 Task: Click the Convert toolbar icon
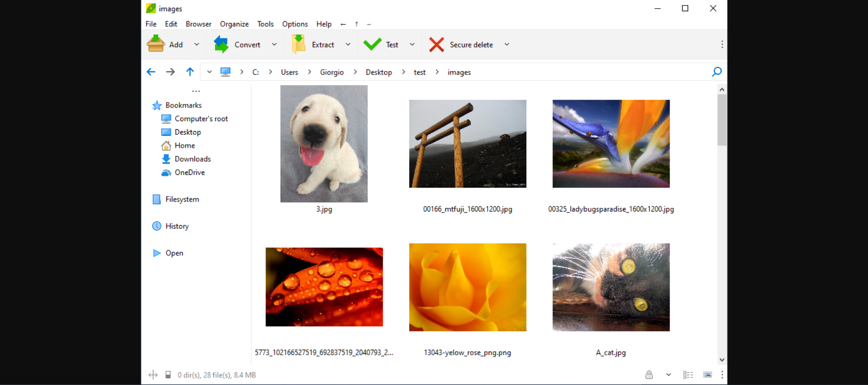coord(221,44)
